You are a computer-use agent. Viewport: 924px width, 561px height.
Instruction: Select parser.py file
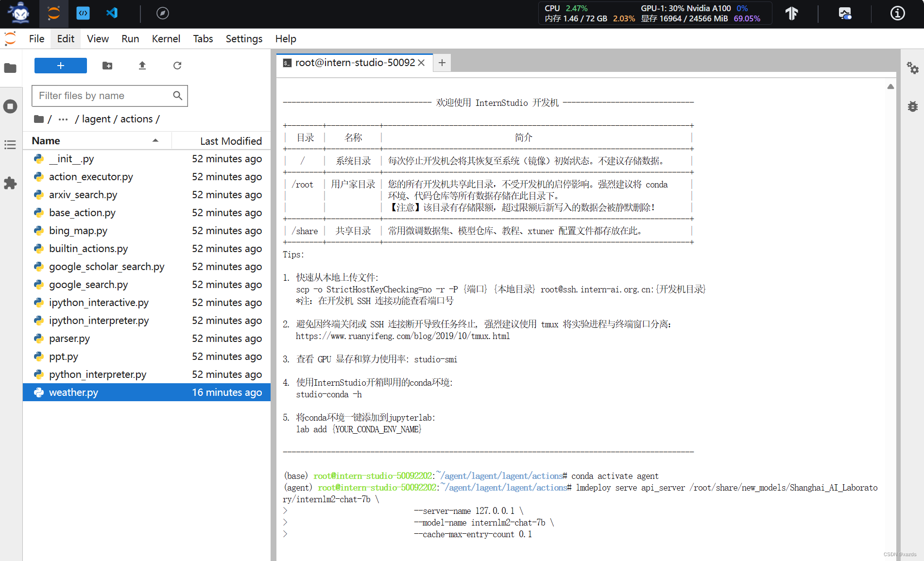(x=147, y=339)
